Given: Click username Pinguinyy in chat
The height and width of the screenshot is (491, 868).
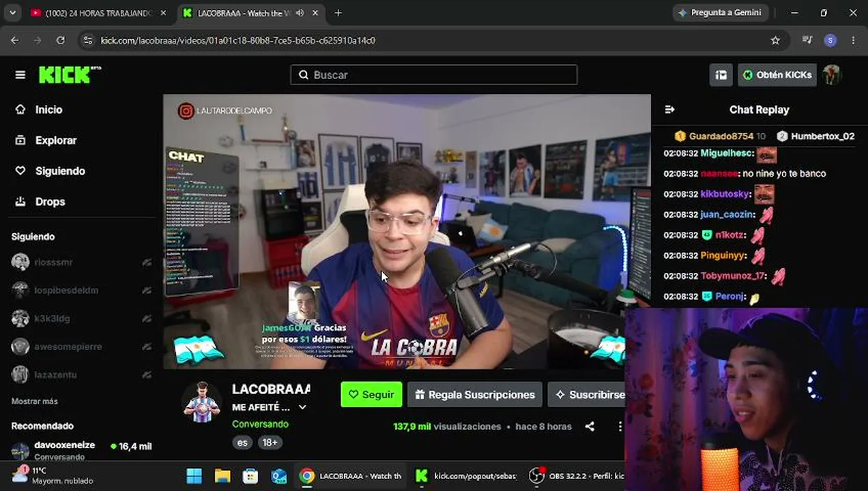Looking at the screenshot, I should click(723, 256).
